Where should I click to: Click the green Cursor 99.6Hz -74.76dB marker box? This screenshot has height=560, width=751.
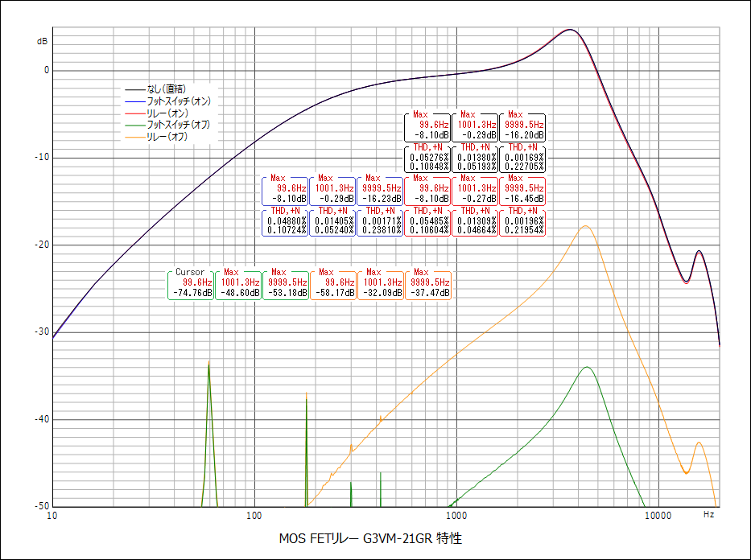pos(191,283)
